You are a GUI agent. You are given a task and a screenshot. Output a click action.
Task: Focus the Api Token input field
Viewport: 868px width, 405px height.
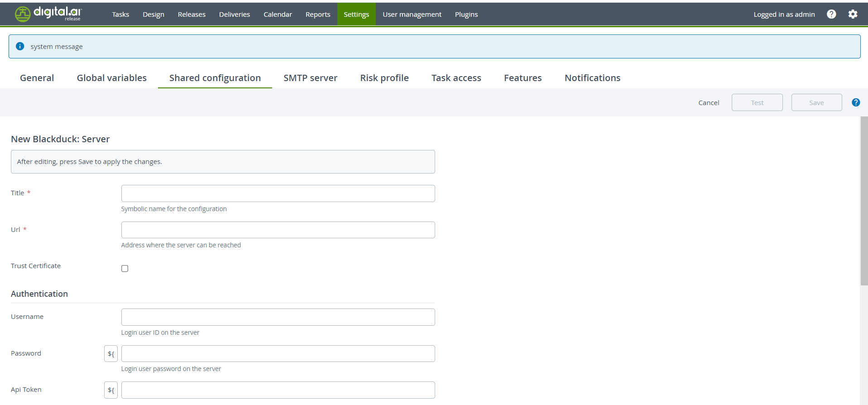coord(278,390)
